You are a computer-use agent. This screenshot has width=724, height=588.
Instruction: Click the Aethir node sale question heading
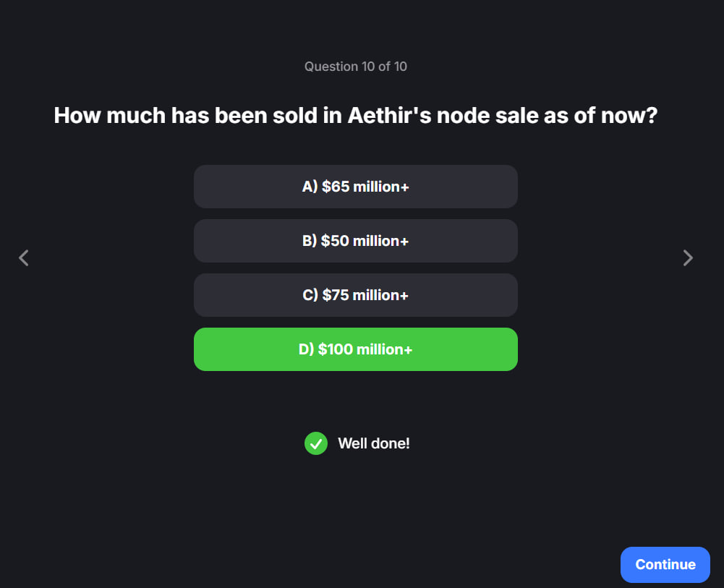tap(355, 116)
